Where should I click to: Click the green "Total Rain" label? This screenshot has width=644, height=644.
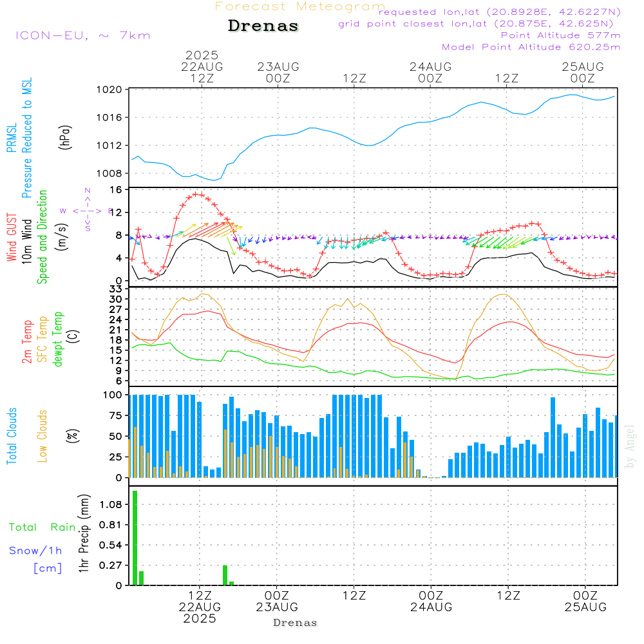[43, 527]
